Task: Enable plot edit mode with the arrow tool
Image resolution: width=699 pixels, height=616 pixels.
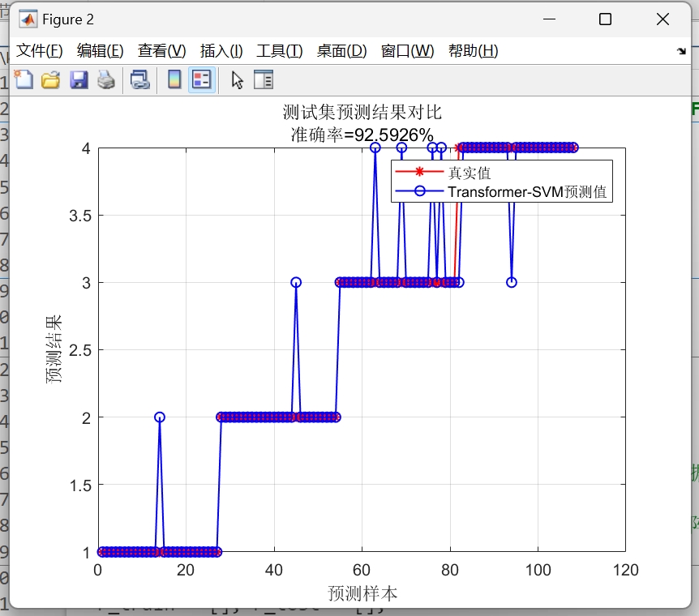Action: click(238, 79)
